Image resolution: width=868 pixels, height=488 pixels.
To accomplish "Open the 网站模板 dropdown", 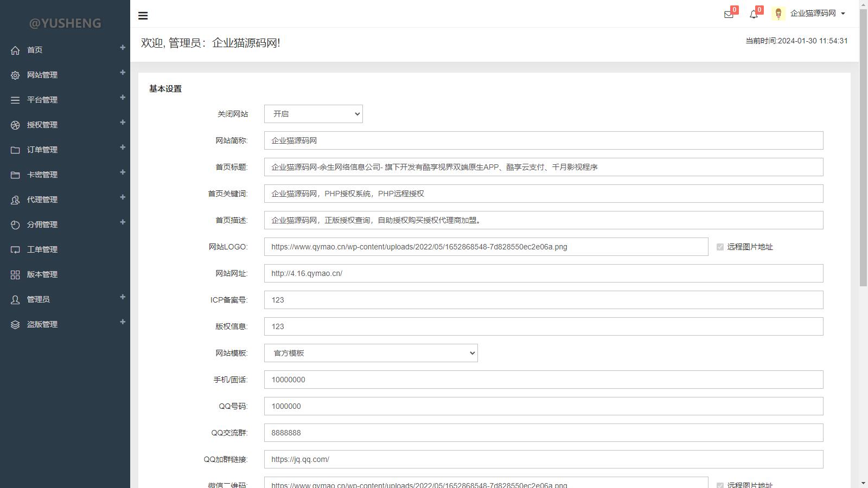I will point(371,353).
